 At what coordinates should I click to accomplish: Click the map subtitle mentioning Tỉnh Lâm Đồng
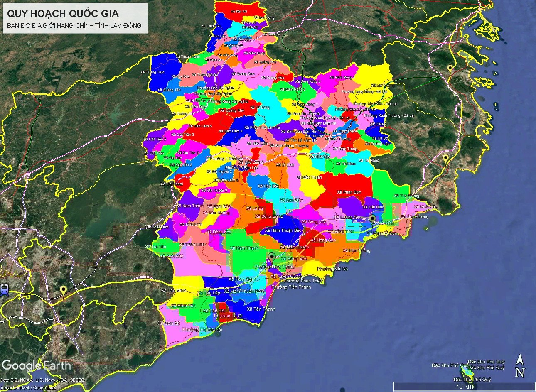(74, 26)
